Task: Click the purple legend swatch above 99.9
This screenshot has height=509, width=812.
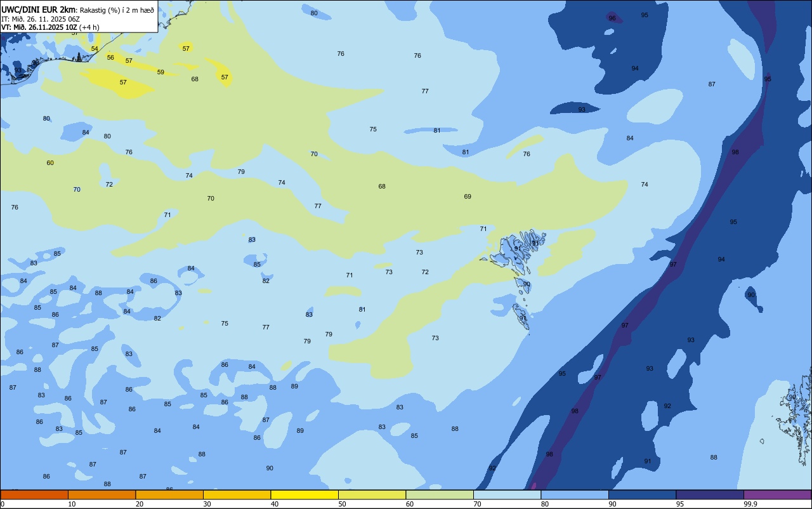Action: 777,494
